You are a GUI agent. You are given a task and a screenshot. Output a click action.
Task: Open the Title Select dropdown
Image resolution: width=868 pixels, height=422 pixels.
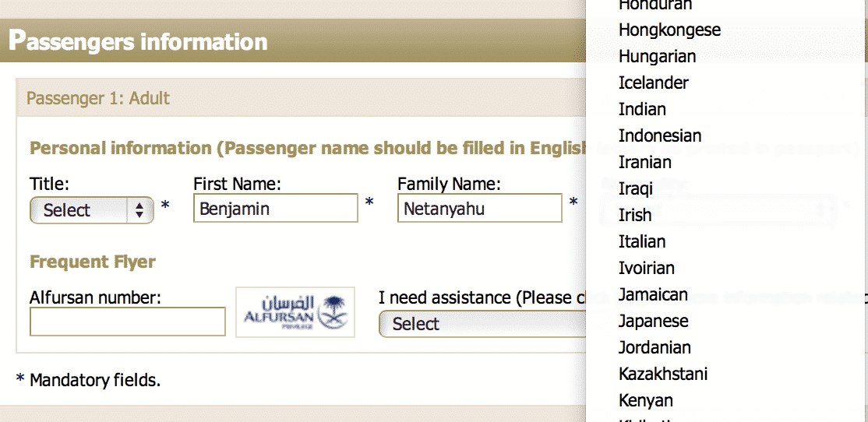[x=91, y=210]
